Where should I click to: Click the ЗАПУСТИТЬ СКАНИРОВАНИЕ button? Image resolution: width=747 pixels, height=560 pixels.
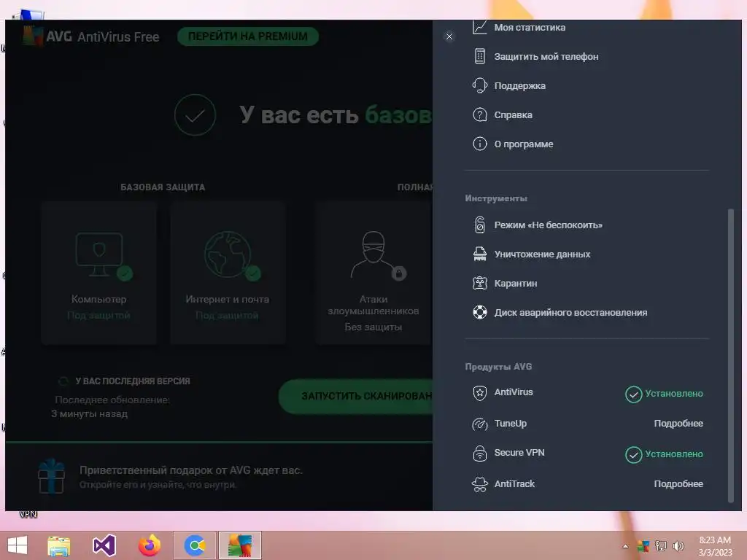coord(355,396)
